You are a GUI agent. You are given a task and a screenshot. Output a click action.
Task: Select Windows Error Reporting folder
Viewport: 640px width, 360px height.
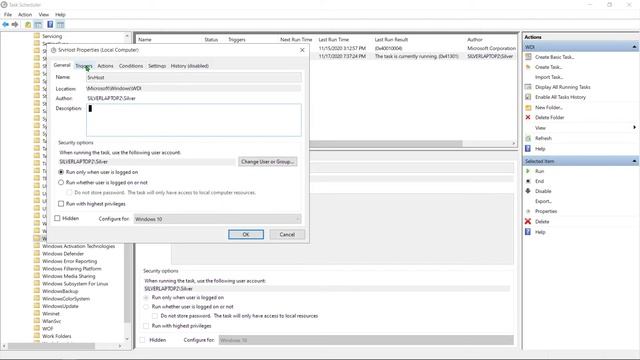(x=69, y=261)
